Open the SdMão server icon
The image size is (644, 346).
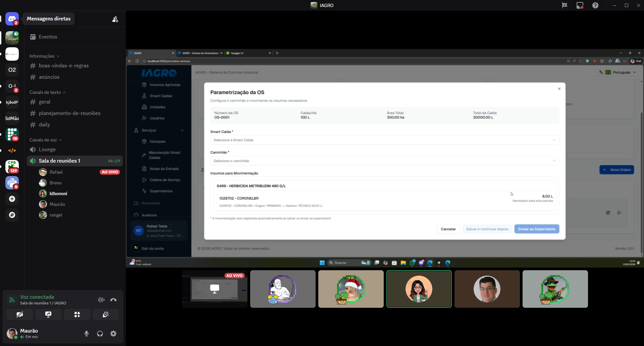pyautogui.click(x=12, y=118)
